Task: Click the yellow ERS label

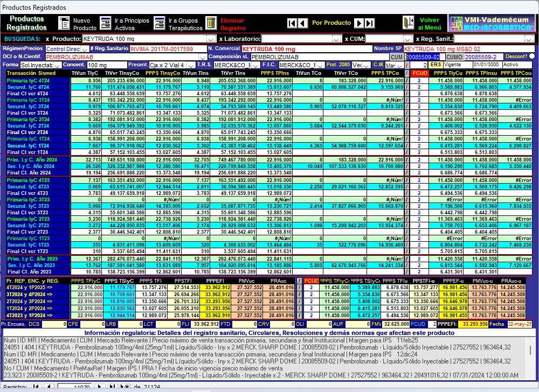Action: [436, 65]
